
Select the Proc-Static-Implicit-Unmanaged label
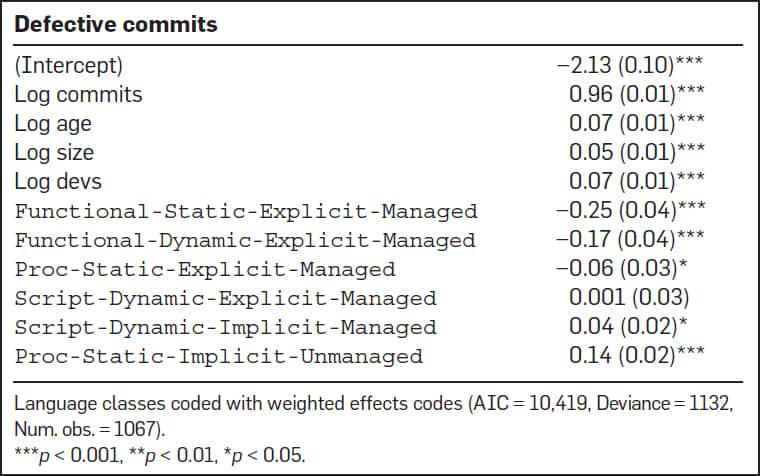coord(218,357)
